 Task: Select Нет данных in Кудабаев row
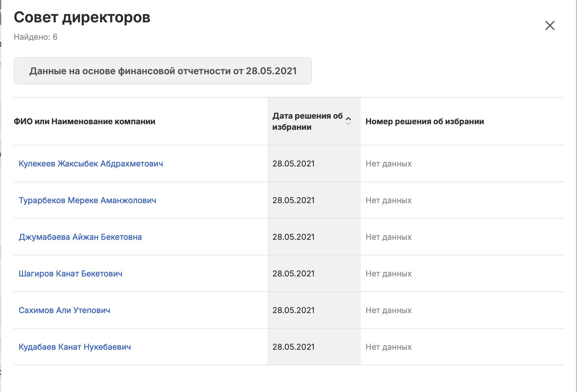coord(388,347)
